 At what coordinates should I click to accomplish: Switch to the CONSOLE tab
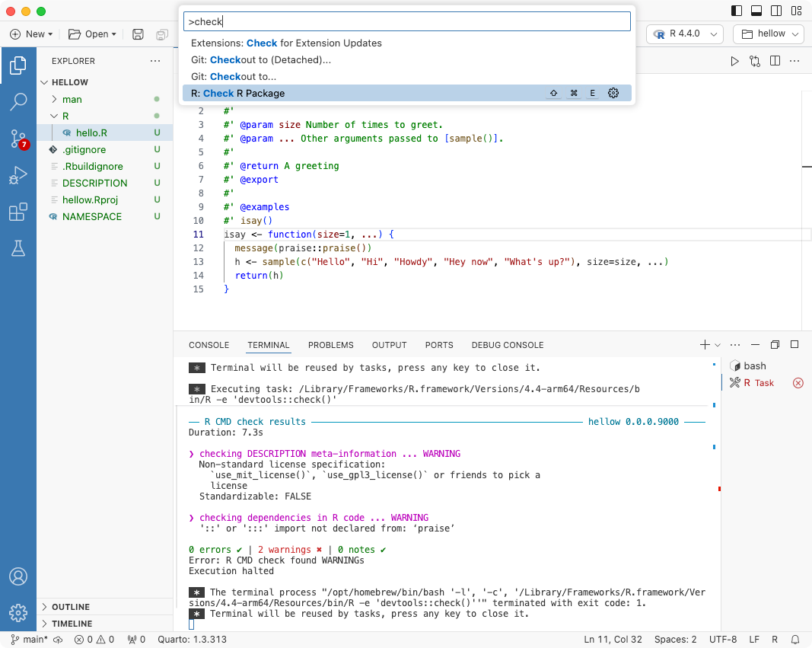pyautogui.click(x=209, y=345)
